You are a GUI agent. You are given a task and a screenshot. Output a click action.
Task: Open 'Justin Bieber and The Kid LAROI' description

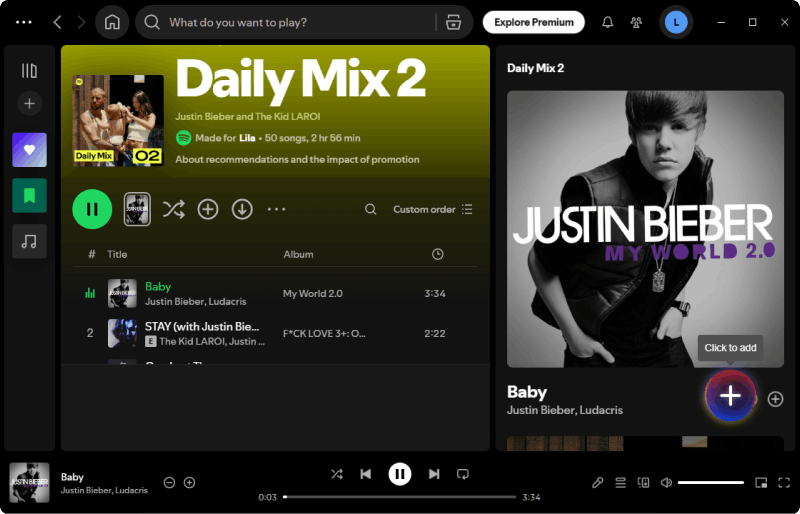[248, 116]
